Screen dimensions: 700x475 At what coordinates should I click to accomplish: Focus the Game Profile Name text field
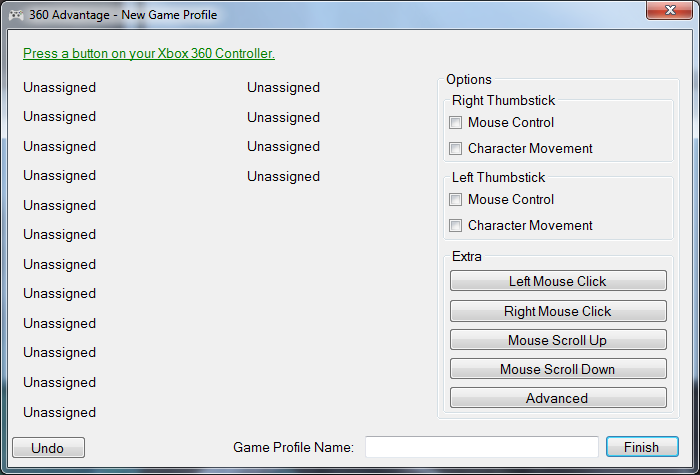(482, 447)
